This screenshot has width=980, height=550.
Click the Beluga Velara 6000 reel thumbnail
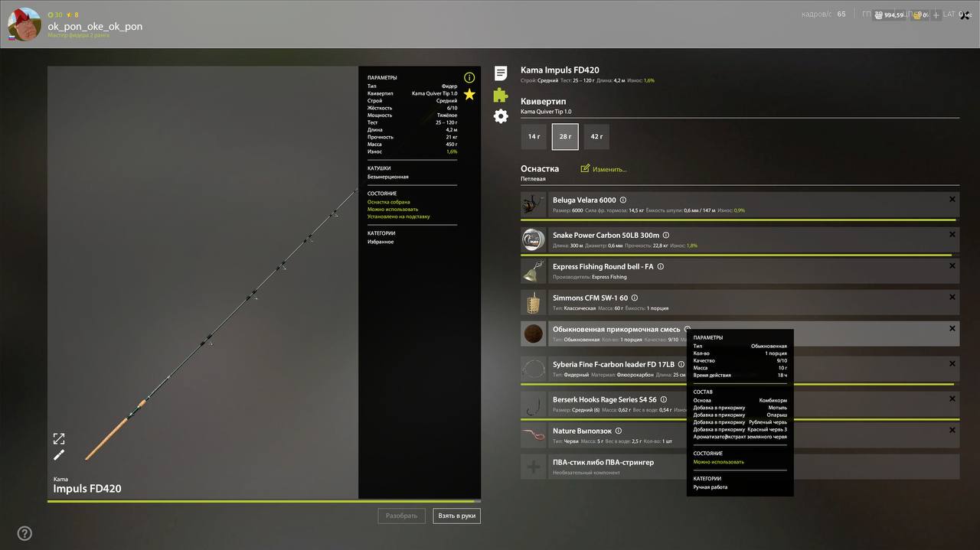(x=533, y=205)
